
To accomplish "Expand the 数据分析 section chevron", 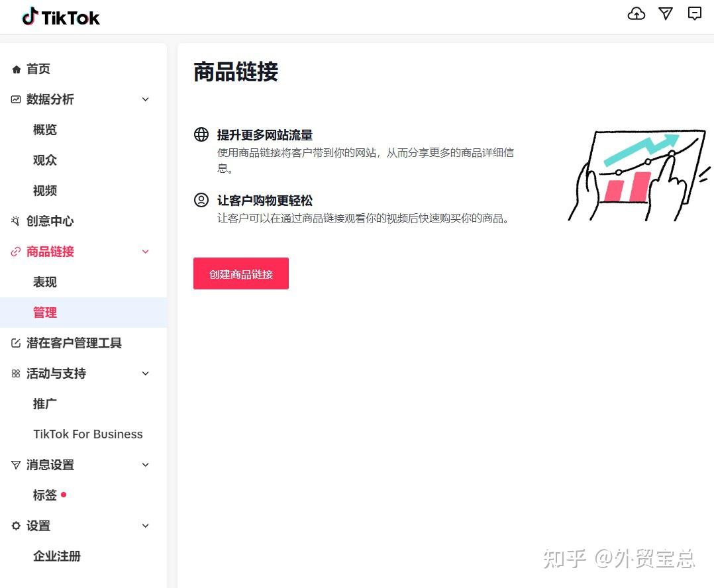I will point(145,99).
